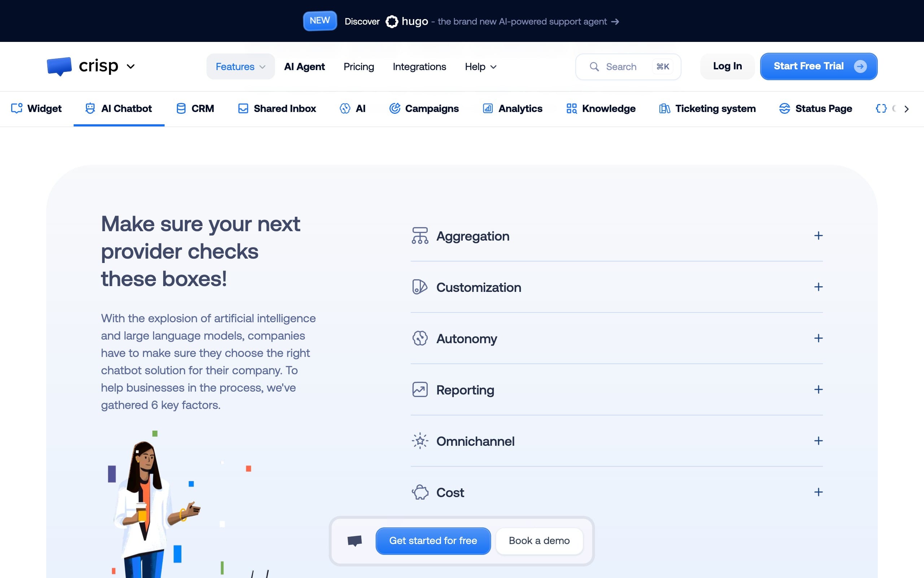Open the Integrations page
The image size is (924, 578).
(419, 66)
